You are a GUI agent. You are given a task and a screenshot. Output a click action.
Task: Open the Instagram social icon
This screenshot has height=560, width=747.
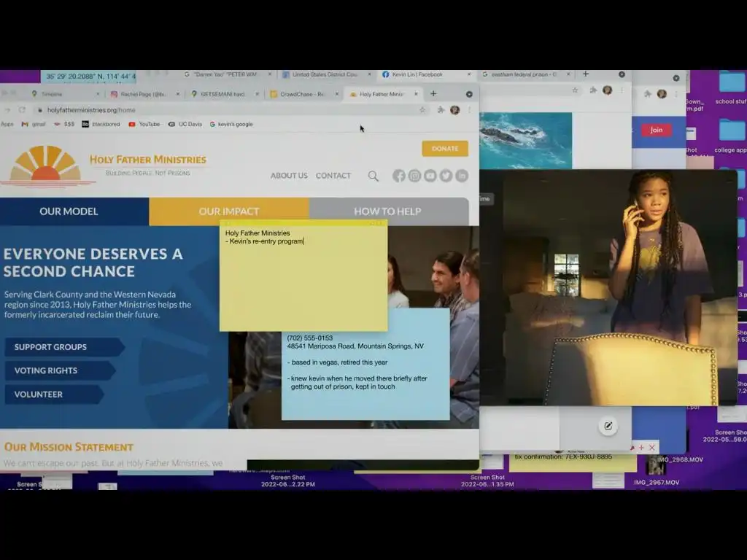pos(414,176)
